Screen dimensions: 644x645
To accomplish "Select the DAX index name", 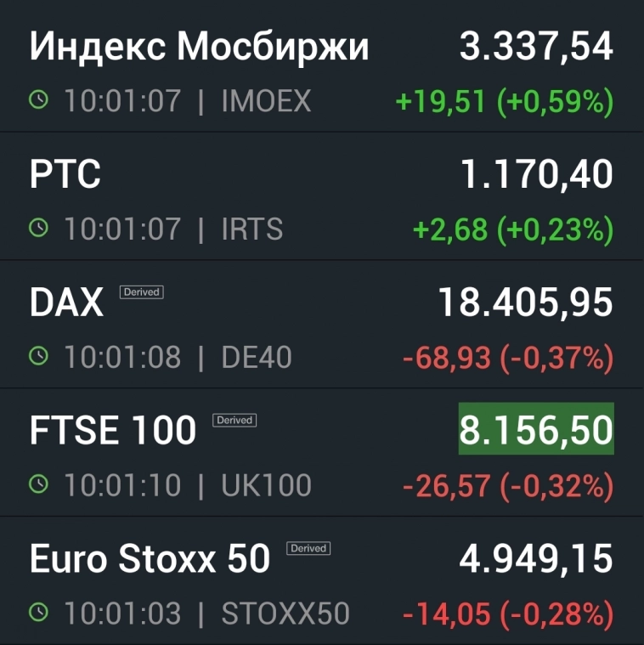I will [x=66, y=303].
